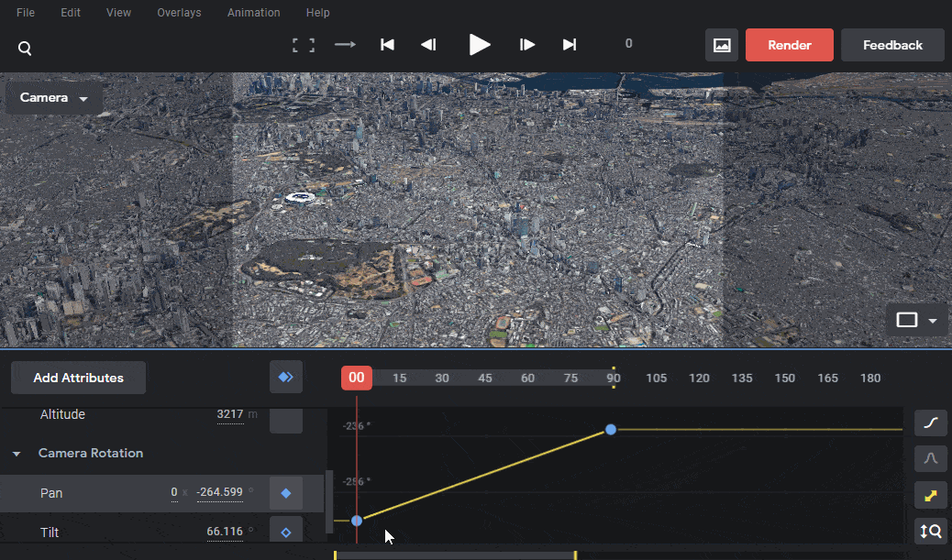Toggle the Pan keyframe diamond
Screen dimensions: 952x560
click(286, 493)
